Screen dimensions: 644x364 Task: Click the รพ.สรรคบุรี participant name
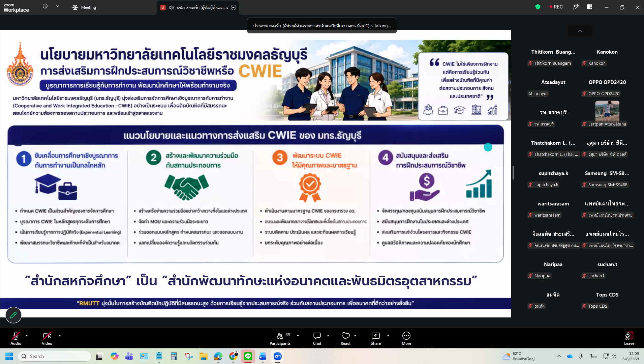(x=553, y=113)
